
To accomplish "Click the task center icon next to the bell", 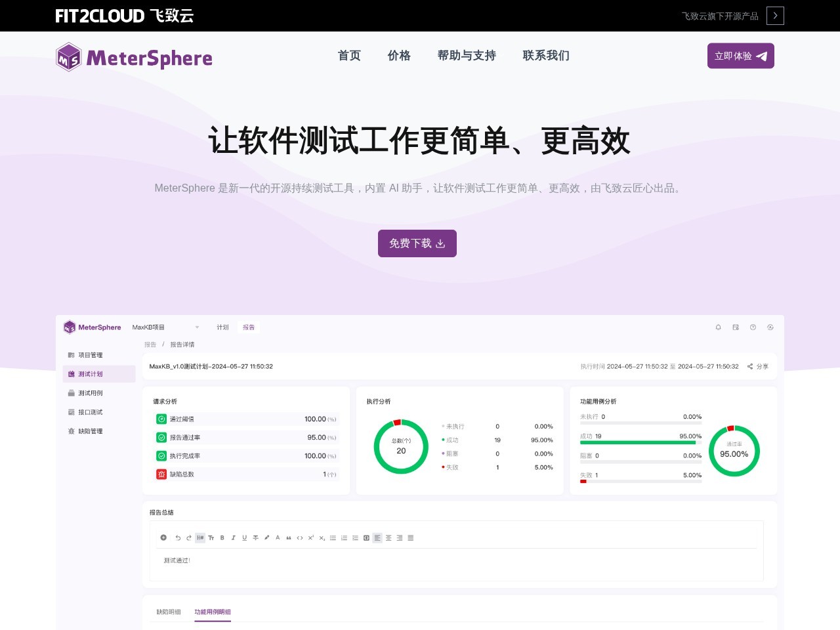I will tap(736, 327).
